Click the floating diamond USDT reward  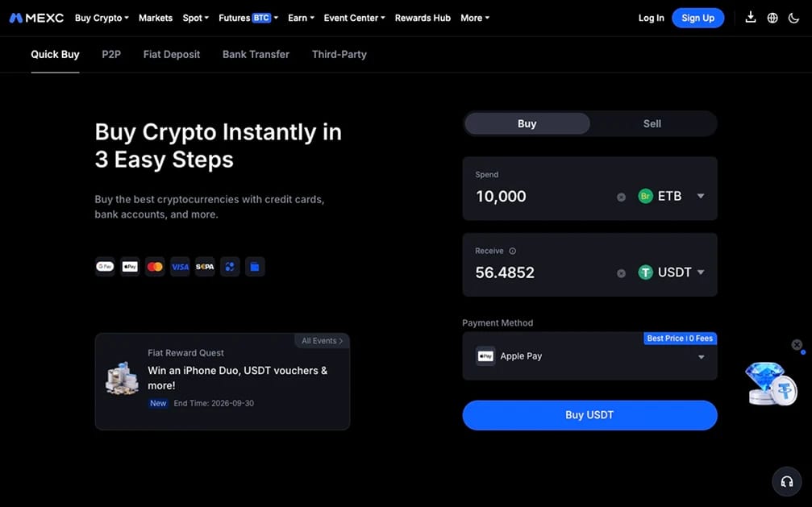771,384
